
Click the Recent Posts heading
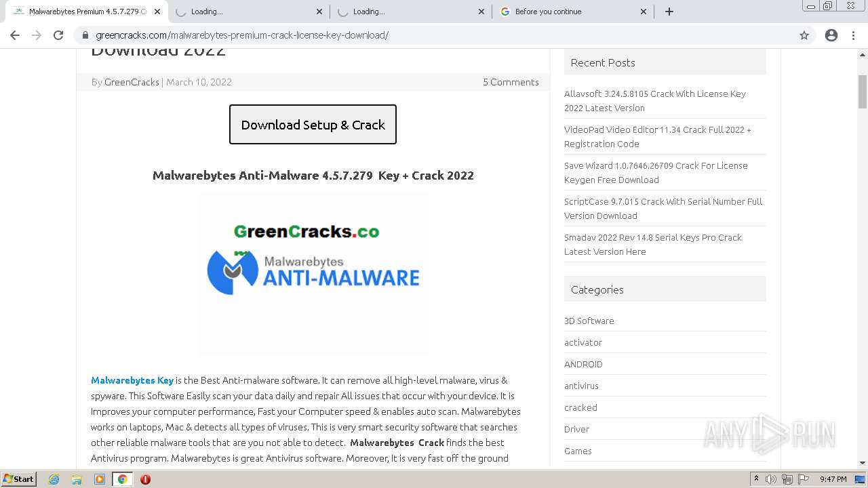603,62
